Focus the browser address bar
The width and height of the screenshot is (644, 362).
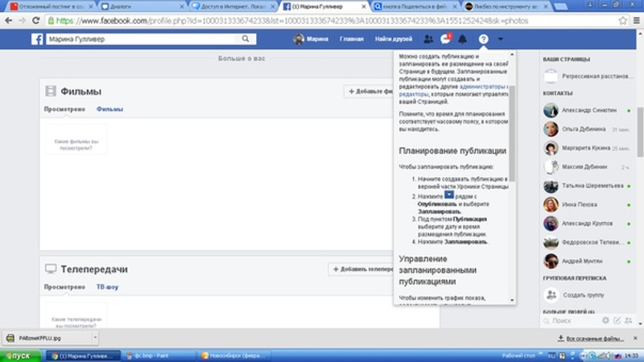pyautogui.click(x=332, y=21)
